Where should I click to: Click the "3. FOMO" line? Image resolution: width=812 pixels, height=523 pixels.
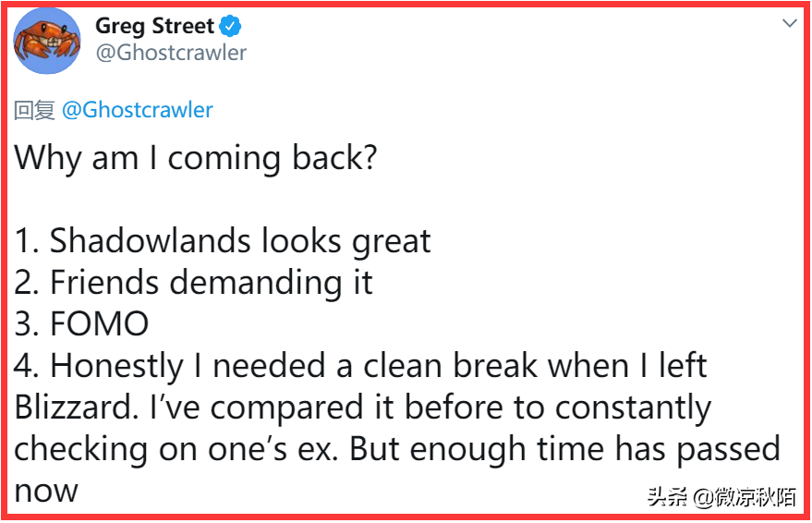coord(81,324)
